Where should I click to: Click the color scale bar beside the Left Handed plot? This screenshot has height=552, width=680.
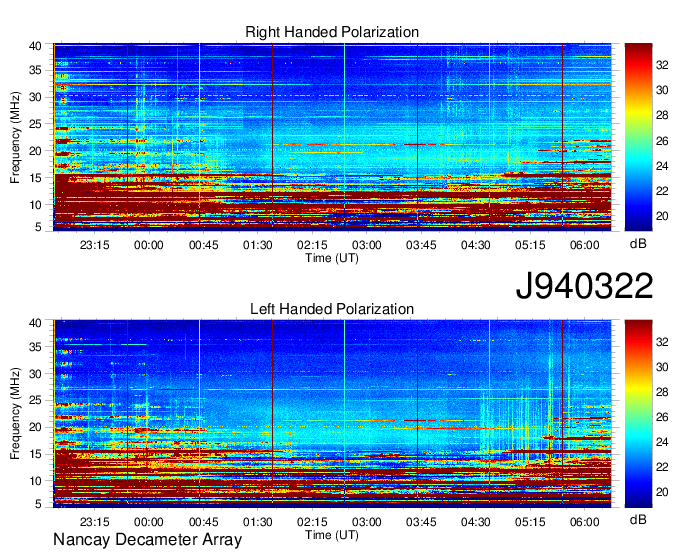tap(638, 414)
